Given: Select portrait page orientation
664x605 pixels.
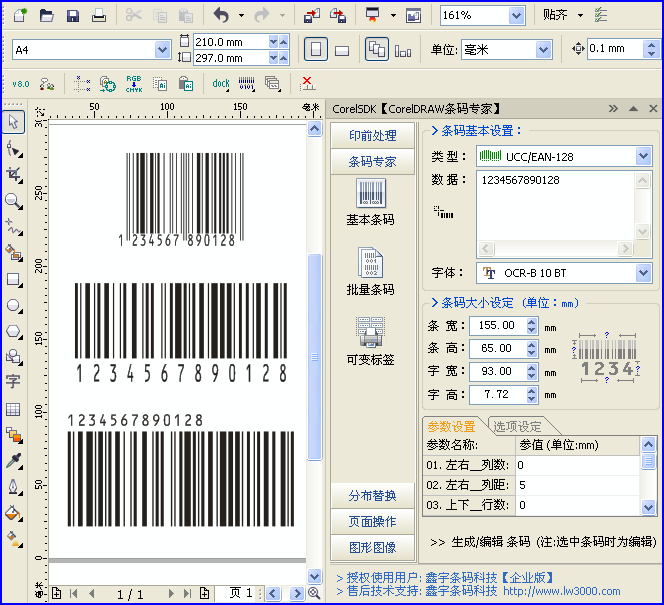Looking at the screenshot, I should point(316,50).
